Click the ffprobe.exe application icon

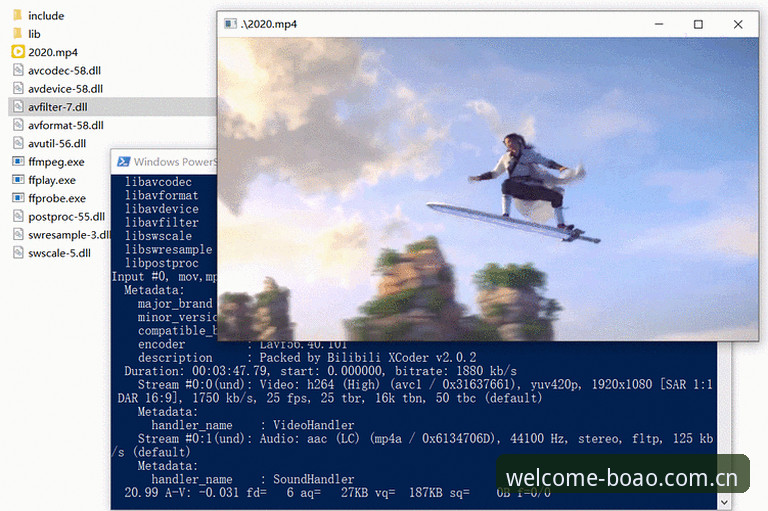point(18,198)
